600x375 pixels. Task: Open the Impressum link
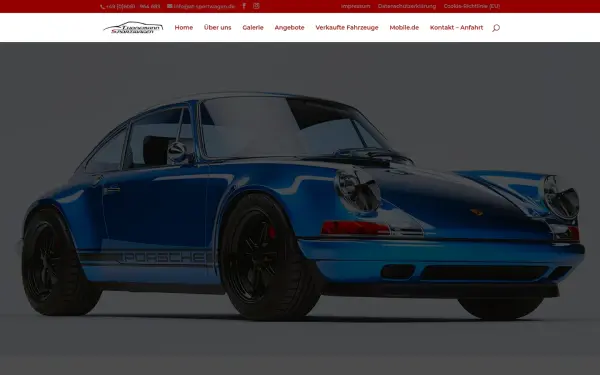pos(355,6)
